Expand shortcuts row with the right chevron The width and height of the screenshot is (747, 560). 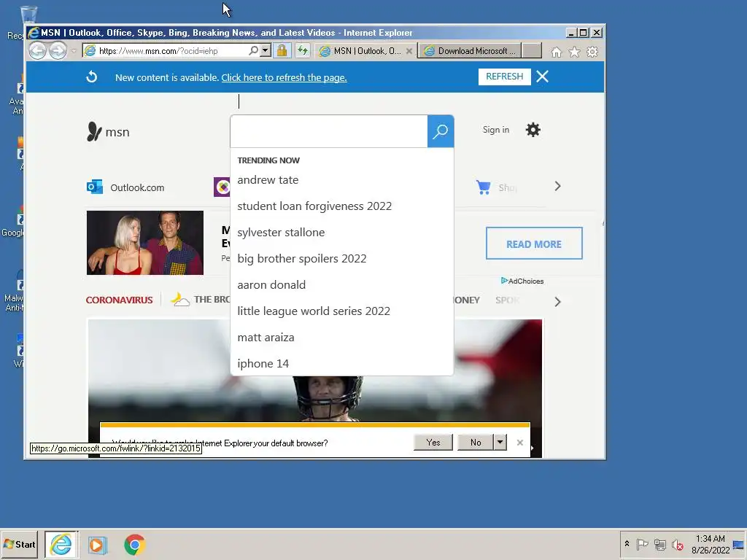pyautogui.click(x=557, y=186)
